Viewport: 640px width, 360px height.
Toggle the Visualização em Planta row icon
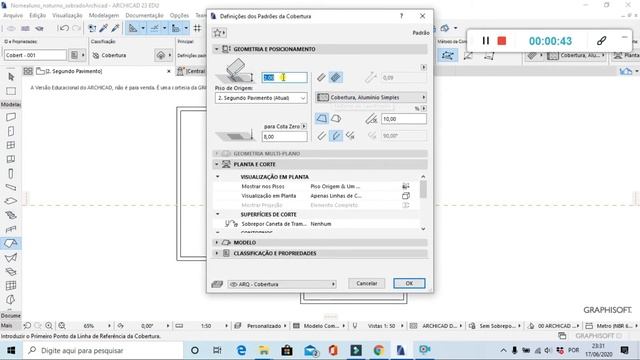pyautogui.click(x=406, y=196)
